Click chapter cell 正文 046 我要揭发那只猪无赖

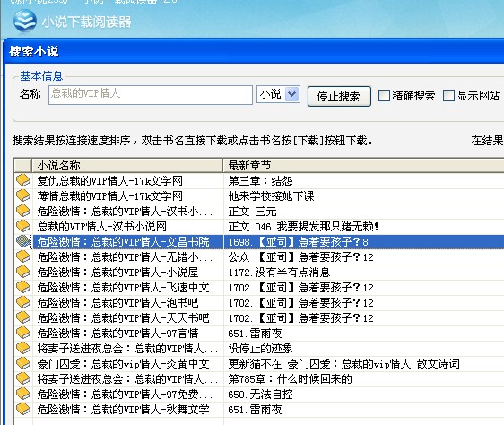[304, 226]
